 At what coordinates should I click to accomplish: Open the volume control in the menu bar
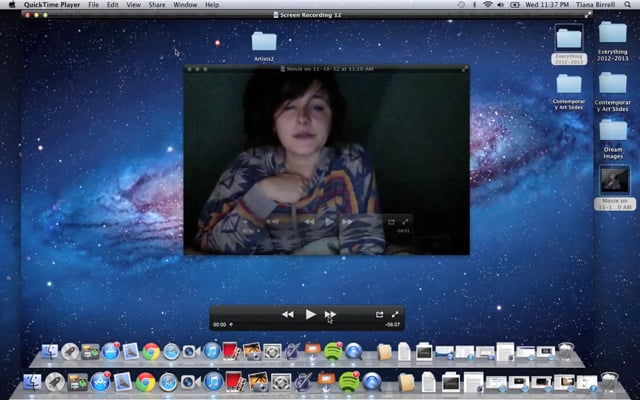[500, 4]
